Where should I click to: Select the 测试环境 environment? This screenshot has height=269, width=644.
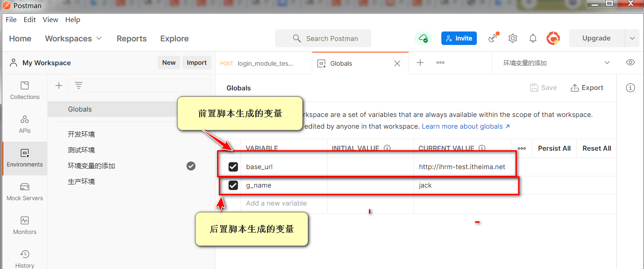pyautogui.click(x=81, y=150)
